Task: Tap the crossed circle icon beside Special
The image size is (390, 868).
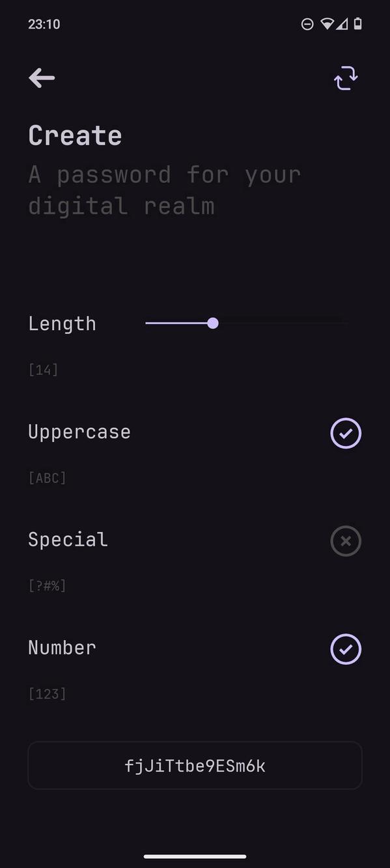Action: pyautogui.click(x=346, y=541)
